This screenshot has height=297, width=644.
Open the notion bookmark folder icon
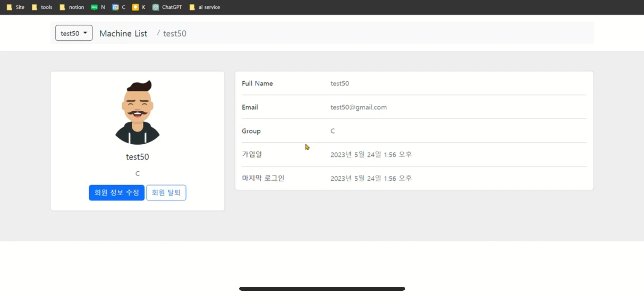(x=62, y=7)
